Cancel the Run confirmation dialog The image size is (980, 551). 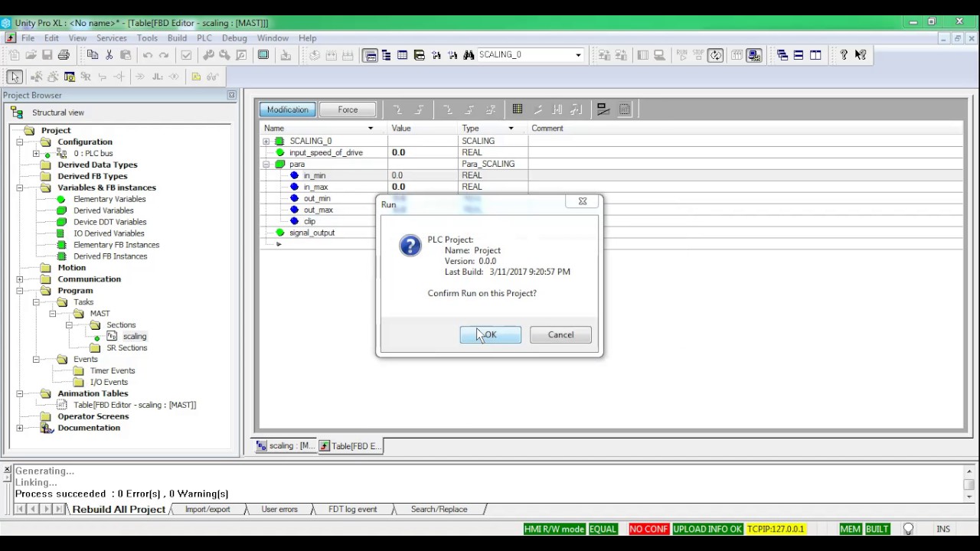560,334
